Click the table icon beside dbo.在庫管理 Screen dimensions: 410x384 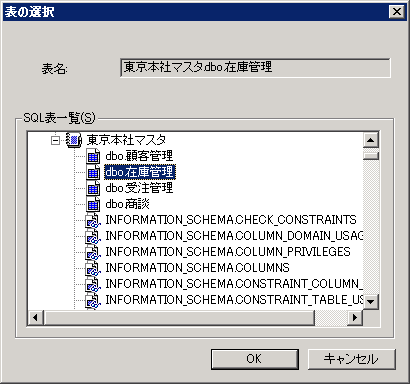pos(93,172)
